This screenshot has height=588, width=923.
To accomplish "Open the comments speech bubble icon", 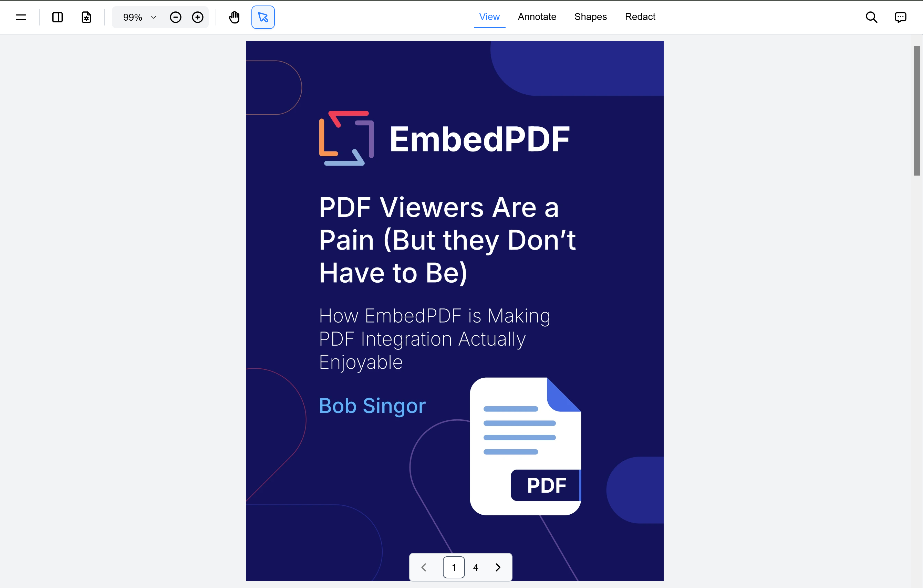I will [x=900, y=17].
